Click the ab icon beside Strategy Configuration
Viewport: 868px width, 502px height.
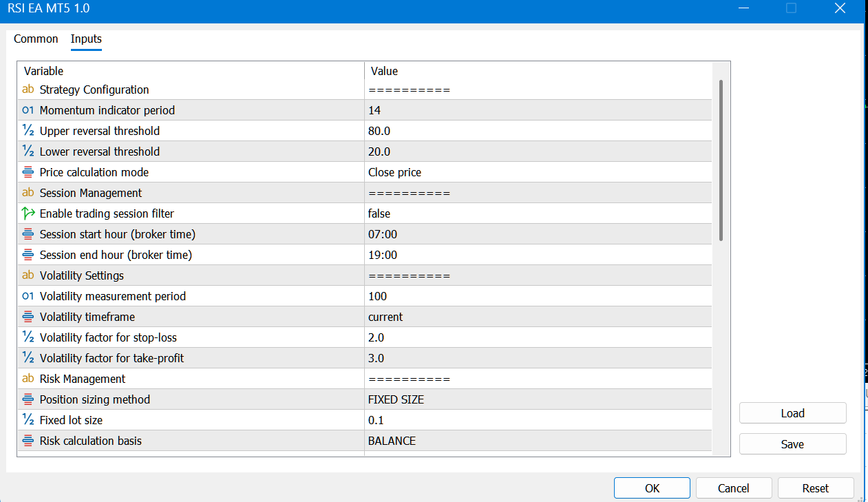click(28, 90)
